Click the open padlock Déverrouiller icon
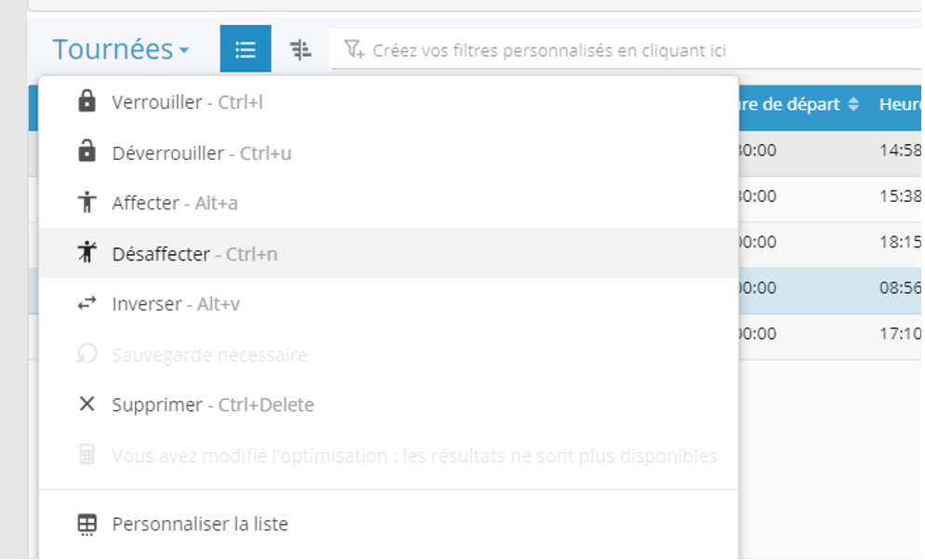The width and height of the screenshot is (925, 560). (87, 152)
